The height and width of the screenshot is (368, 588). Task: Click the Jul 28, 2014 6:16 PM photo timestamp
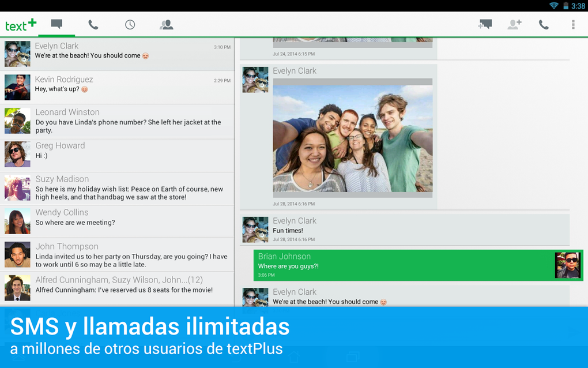tap(293, 204)
